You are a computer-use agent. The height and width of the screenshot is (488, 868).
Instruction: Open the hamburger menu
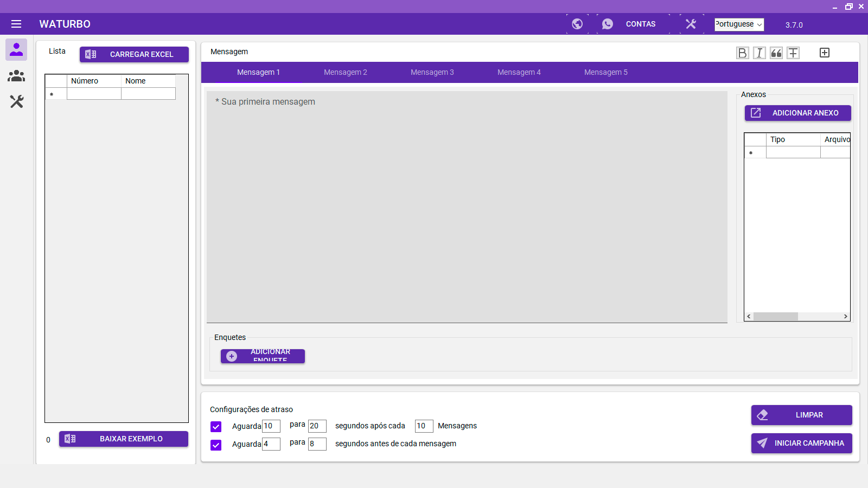[x=16, y=24]
